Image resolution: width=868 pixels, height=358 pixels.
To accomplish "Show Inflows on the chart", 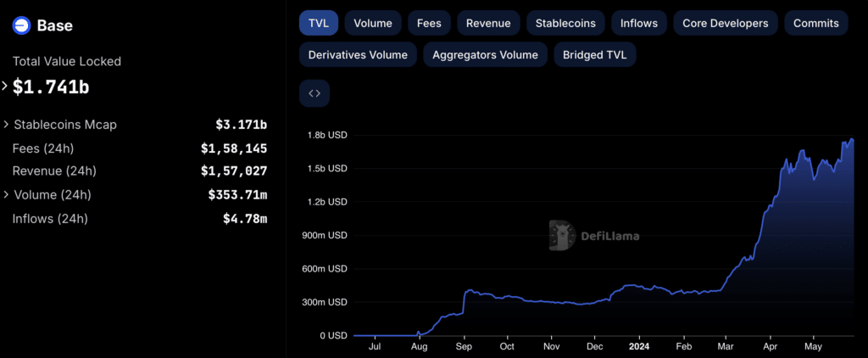I will [639, 23].
